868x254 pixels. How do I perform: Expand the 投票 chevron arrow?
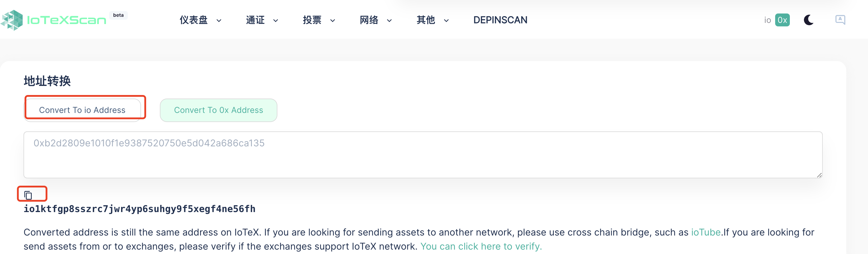tap(332, 21)
